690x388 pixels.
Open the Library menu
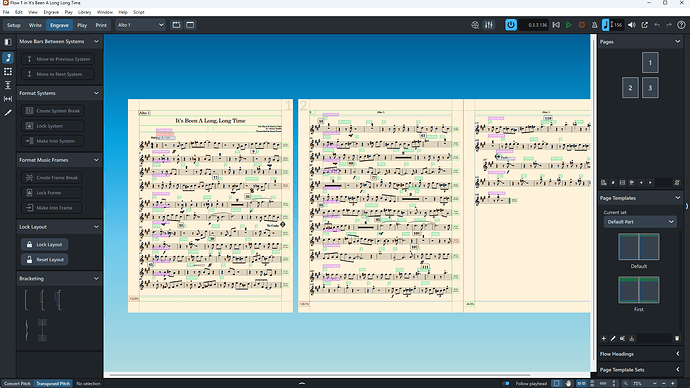click(x=84, y=12)
